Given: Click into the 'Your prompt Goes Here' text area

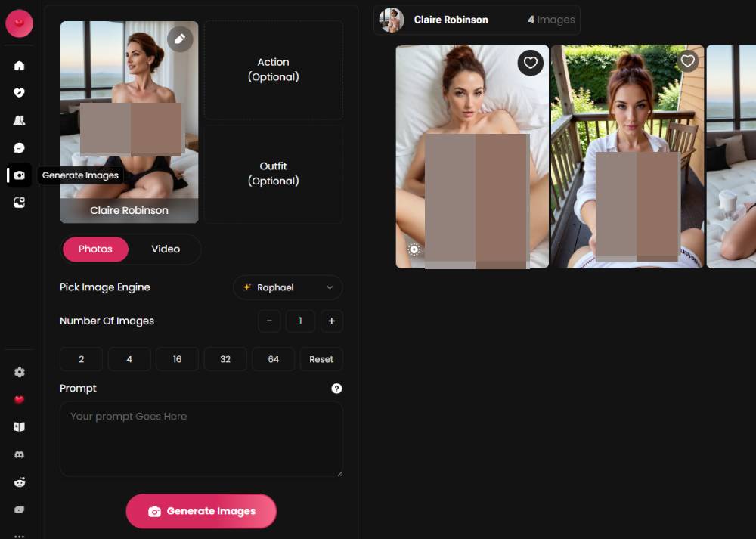Looking at the screenshot, I should (x=201, y=439).
